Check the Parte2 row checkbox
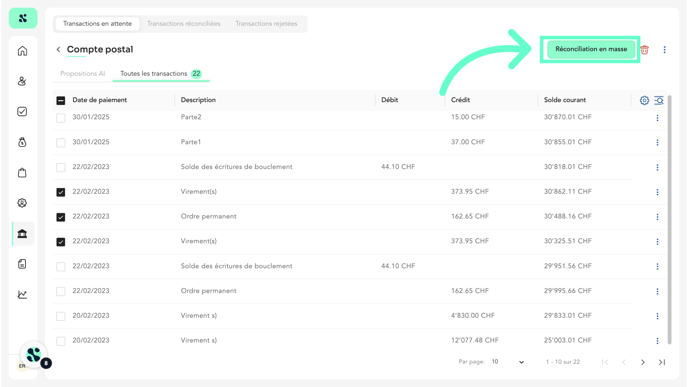The width and height of the screenshot is (688, 387). [x=61, y=118]
